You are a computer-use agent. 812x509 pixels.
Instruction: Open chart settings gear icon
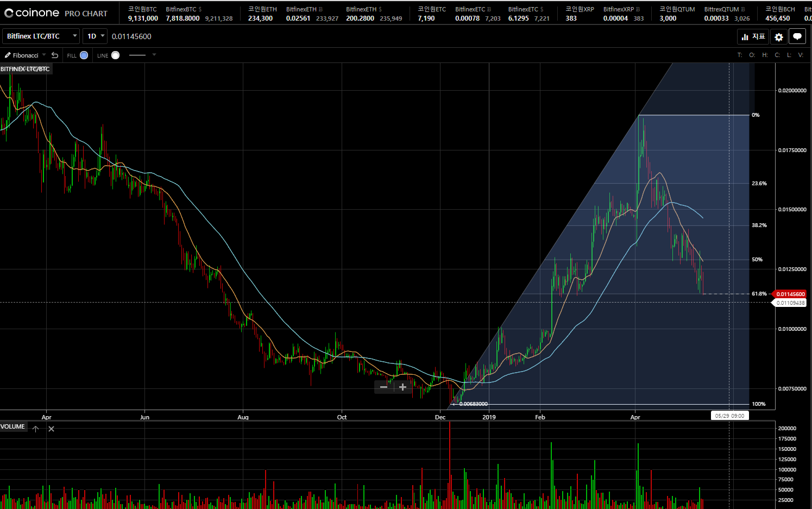coord(779,36)
